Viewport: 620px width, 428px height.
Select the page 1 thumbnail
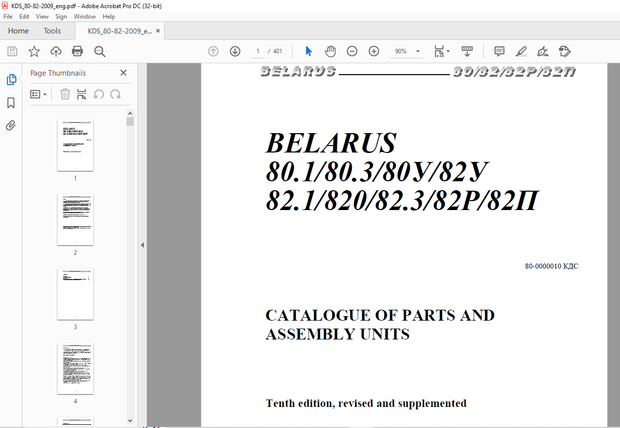click(75, 146)
